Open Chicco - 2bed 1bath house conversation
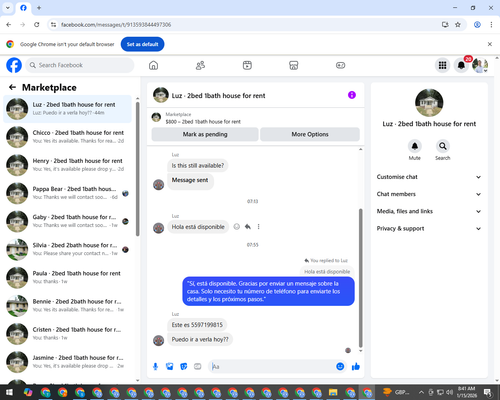The height and width of the screenshot is (400, 500). click(68, 137)
